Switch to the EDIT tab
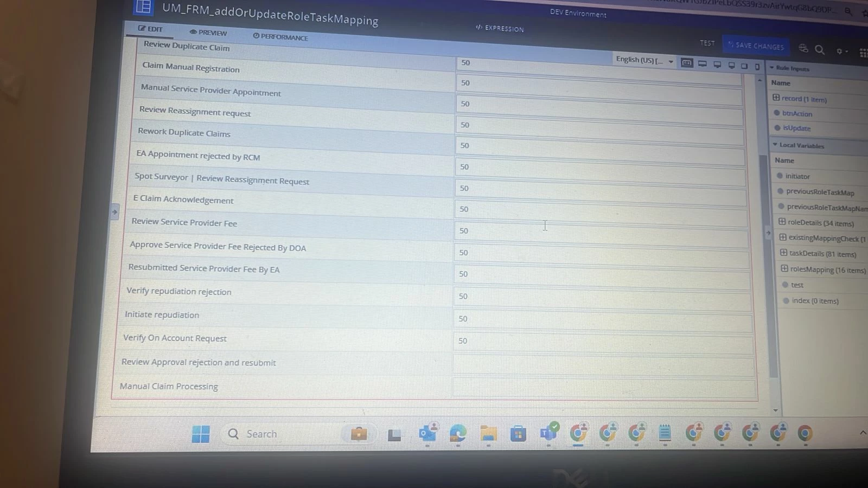 pyautogui.click(x=150, y=29)
